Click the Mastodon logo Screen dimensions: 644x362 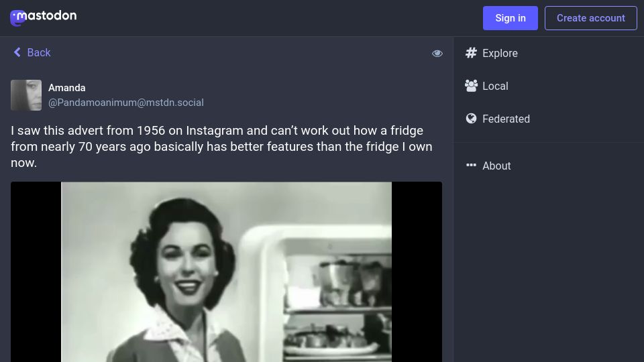tap(43, 17)
